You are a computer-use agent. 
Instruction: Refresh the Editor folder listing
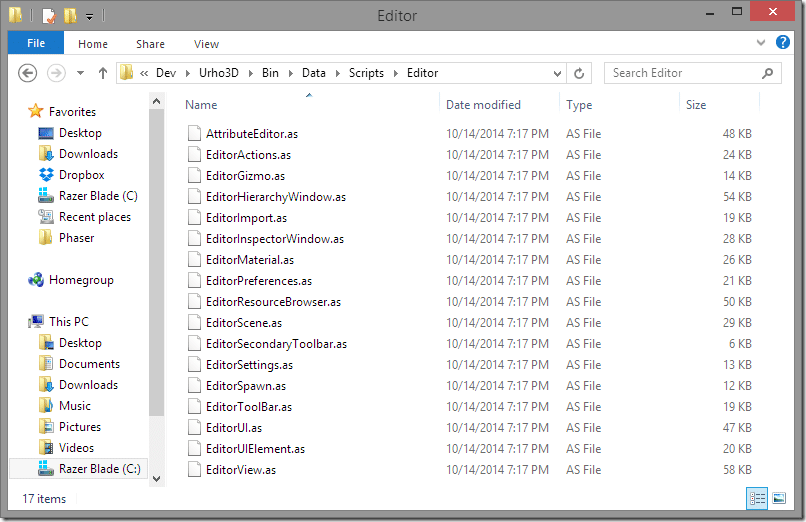[579, 73]
